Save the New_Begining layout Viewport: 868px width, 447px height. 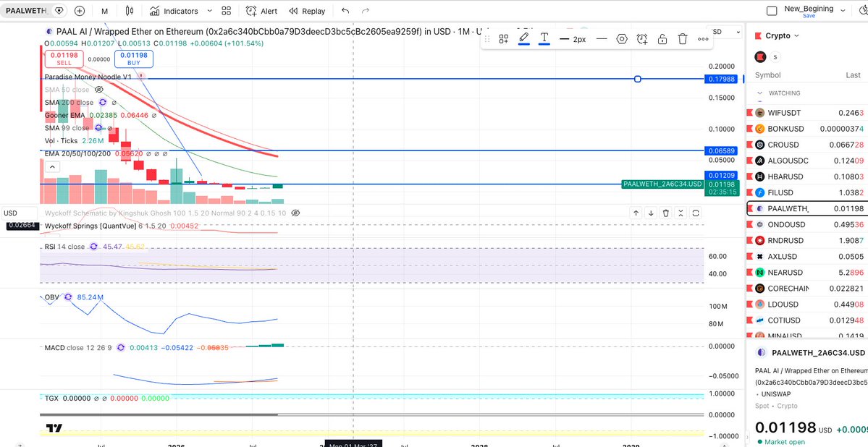coord(809,16)
